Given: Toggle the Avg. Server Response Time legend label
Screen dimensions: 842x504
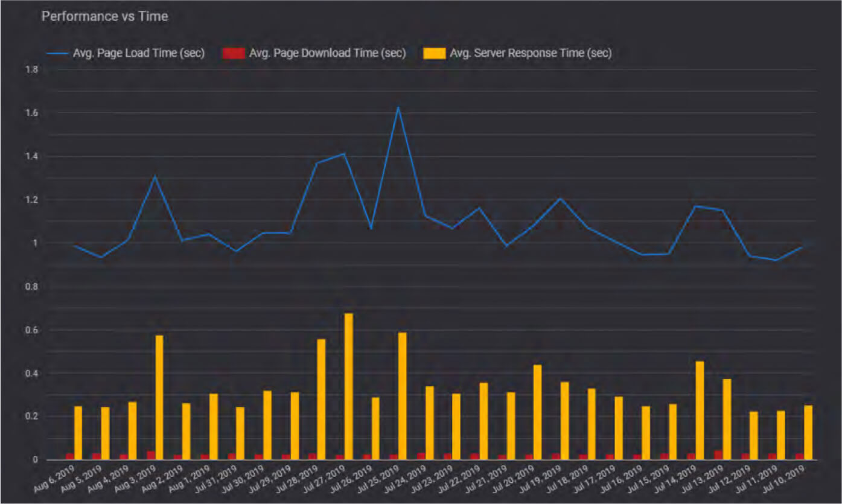Looking at the screenshot, I should (x=531, y=53).
